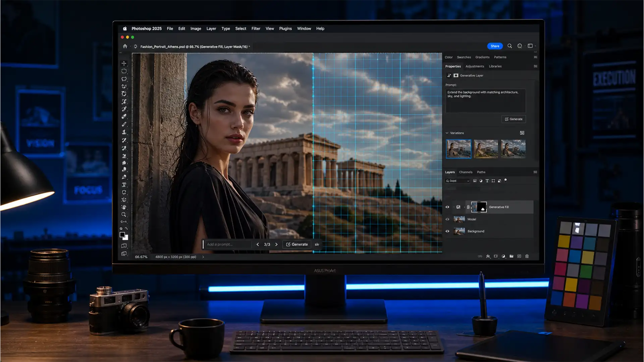This screenshot has width=644, height=362.
Task: Toggle shape layer filter
Action: point(493,181)
